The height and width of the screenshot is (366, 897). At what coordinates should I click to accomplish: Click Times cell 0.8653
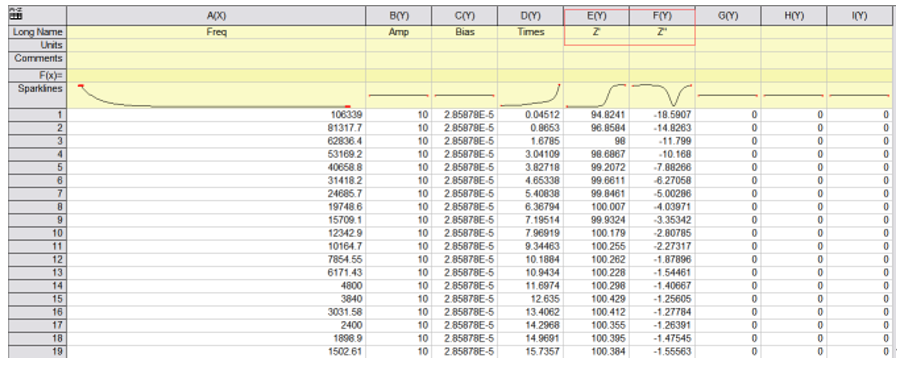pyautogui.click(x=530, y=128)
